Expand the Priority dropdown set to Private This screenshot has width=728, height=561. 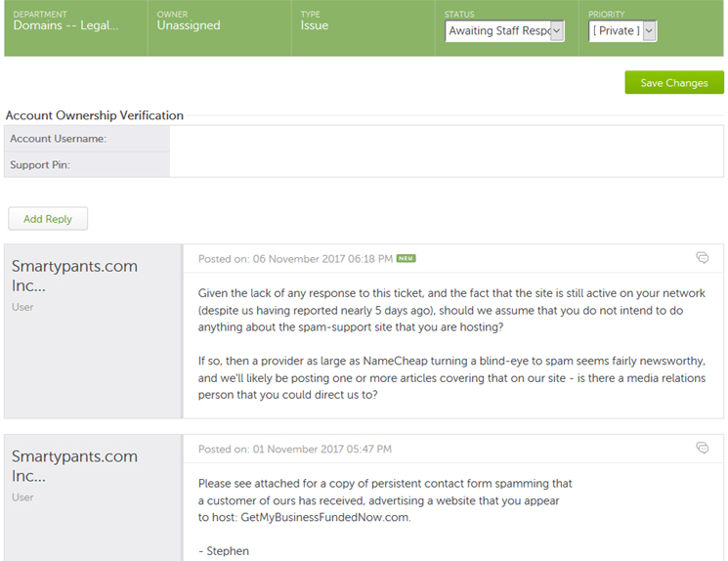[x=622, y=31]
